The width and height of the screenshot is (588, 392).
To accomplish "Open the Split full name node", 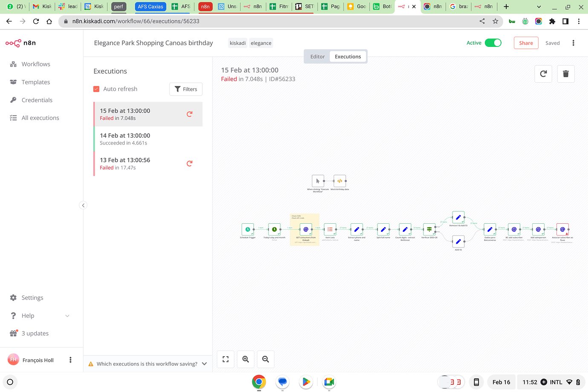I will (x=383, y=229).
